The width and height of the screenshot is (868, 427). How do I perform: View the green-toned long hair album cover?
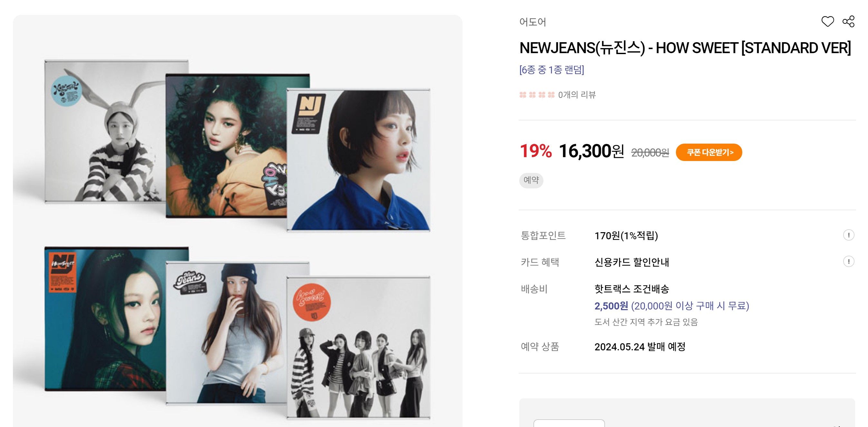105,319
